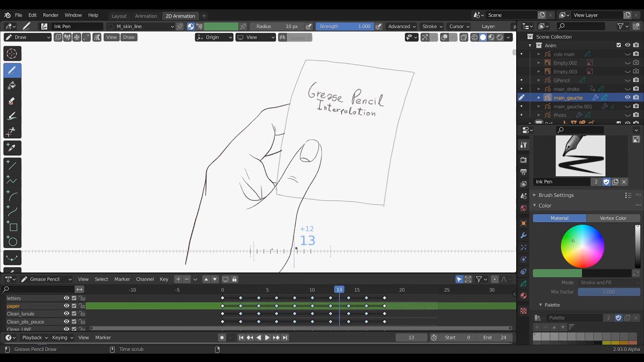This screenshot has width=644, height=362.
Task: Open the View drawing plane dropdown
Action: point(256,37)
